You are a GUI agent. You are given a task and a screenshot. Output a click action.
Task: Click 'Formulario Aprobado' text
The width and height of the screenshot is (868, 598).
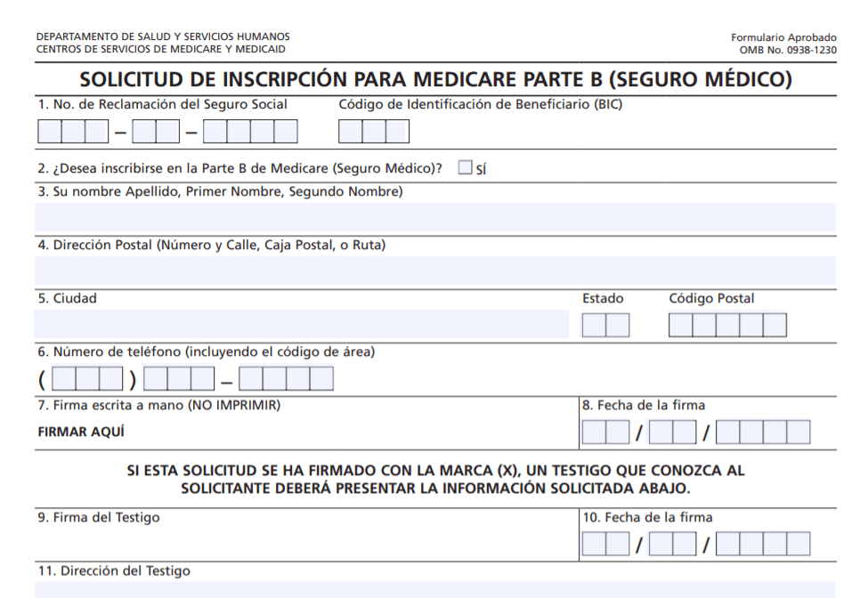[783, 37]
